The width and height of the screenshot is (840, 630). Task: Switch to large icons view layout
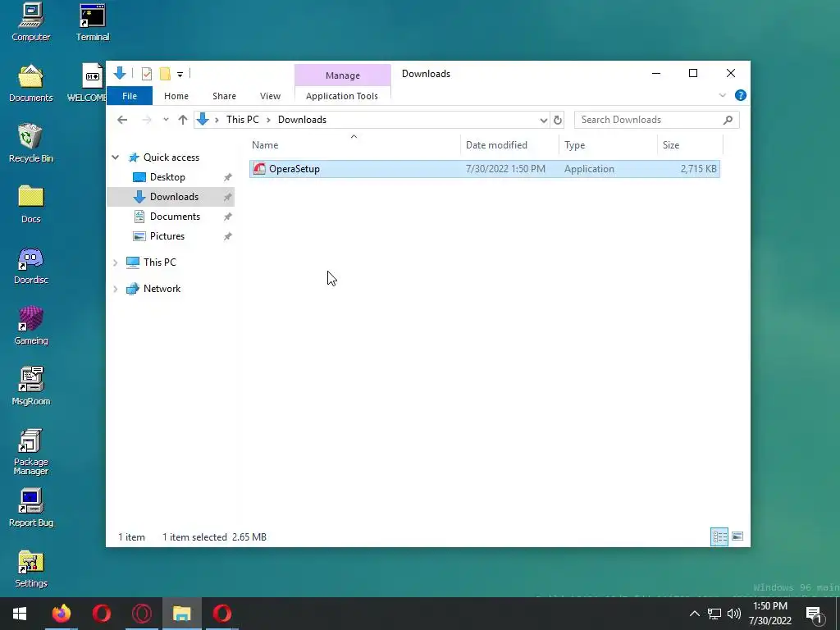(737, 536)
